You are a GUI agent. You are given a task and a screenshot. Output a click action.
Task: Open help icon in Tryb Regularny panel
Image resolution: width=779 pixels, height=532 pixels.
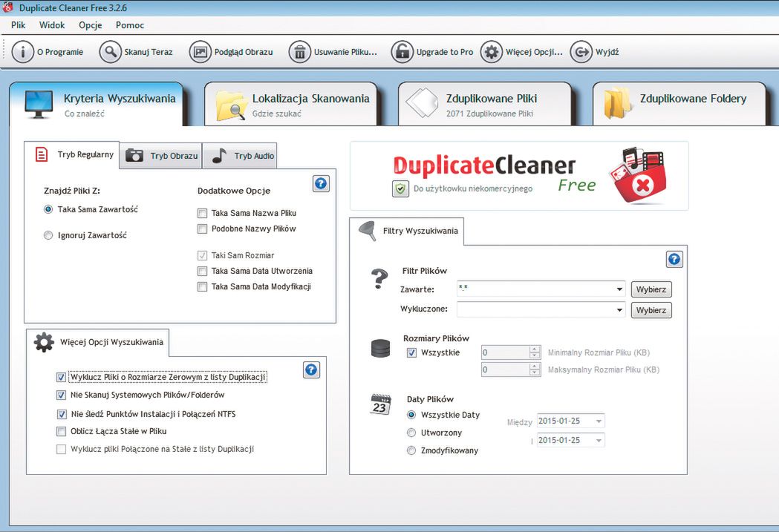tap(321, 183)
